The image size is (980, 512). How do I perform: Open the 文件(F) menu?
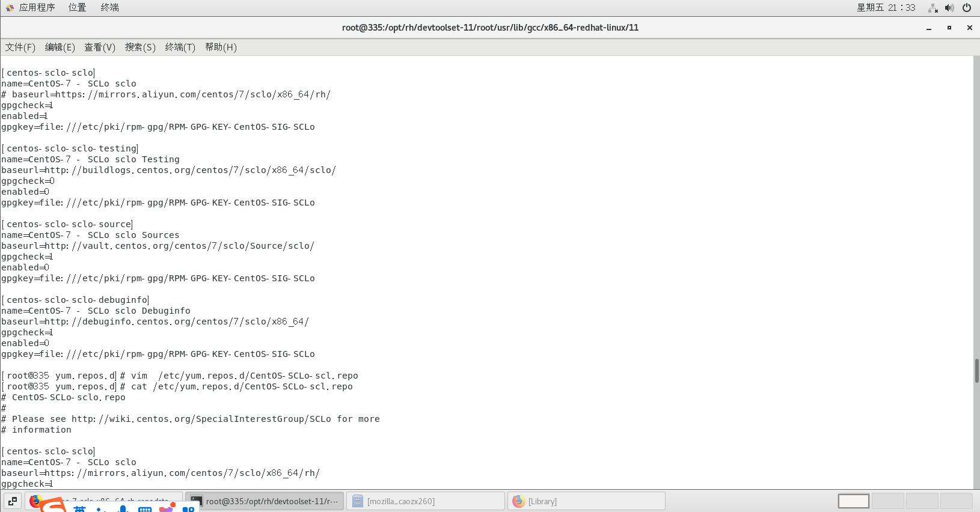click(x=20, y=47)
